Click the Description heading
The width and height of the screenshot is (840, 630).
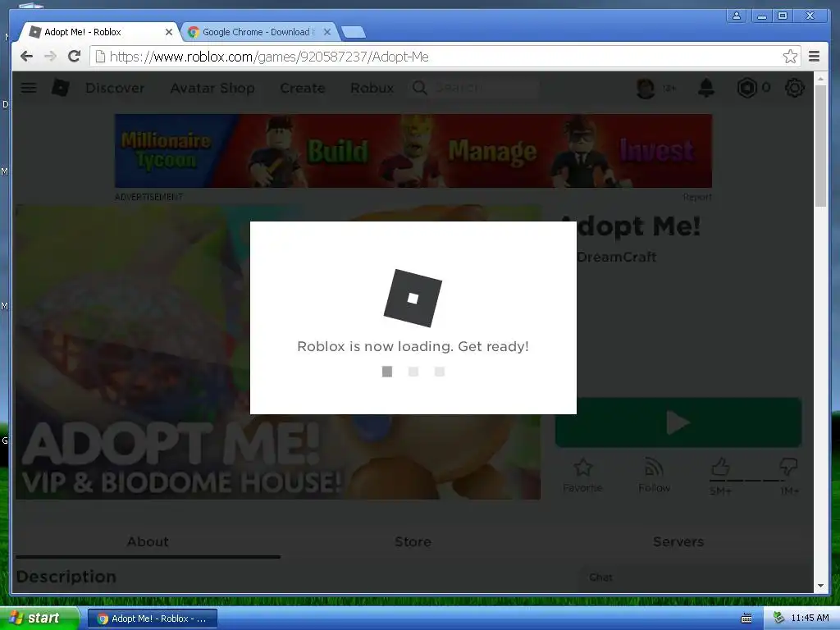[x=66, y=577]
